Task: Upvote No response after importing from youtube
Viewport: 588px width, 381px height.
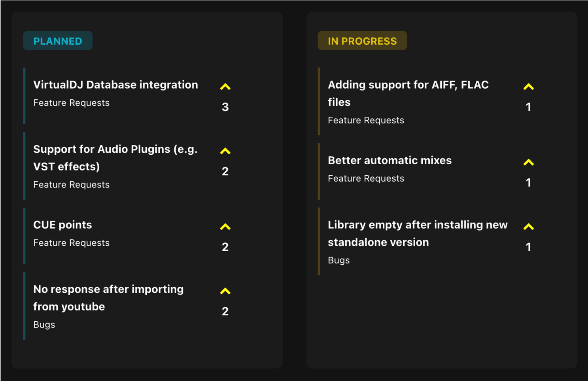Action: 225,291
